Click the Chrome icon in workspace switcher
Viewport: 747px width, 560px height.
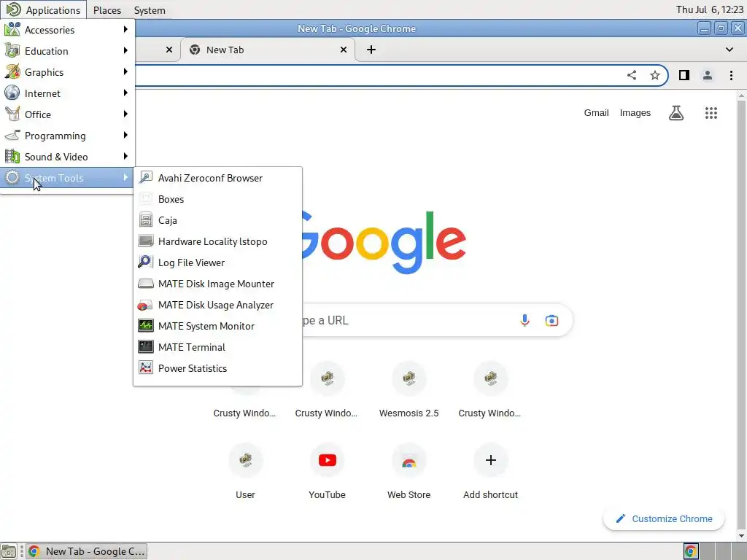(x=691, y=551)
